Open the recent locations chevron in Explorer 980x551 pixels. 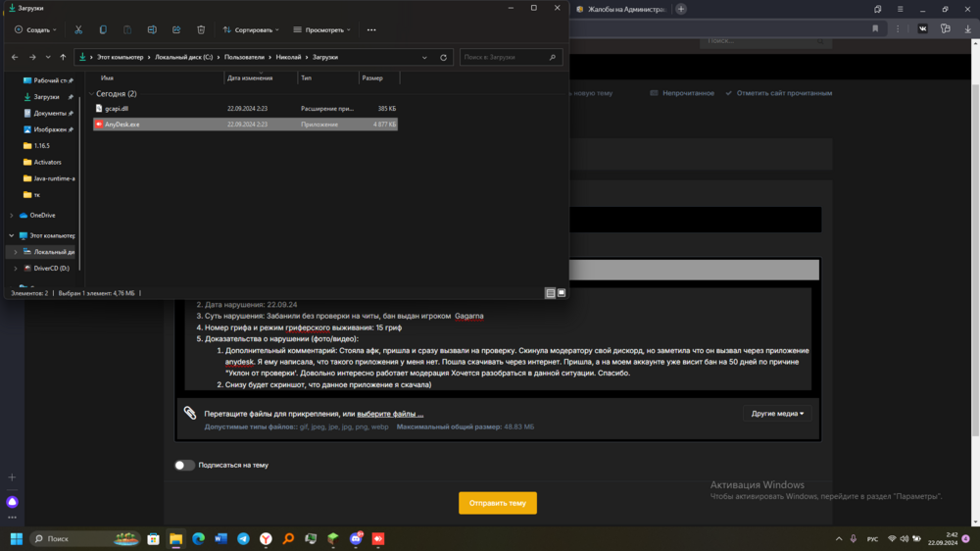47,57
